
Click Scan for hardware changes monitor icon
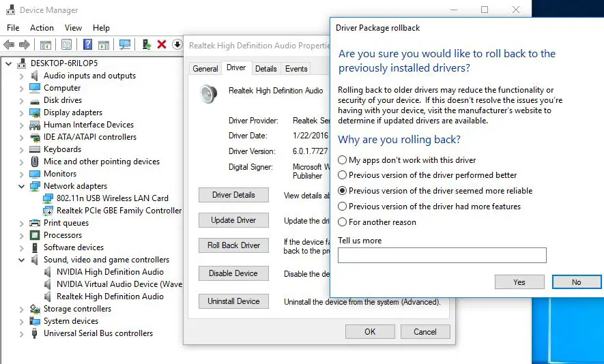tap(125, 44)
